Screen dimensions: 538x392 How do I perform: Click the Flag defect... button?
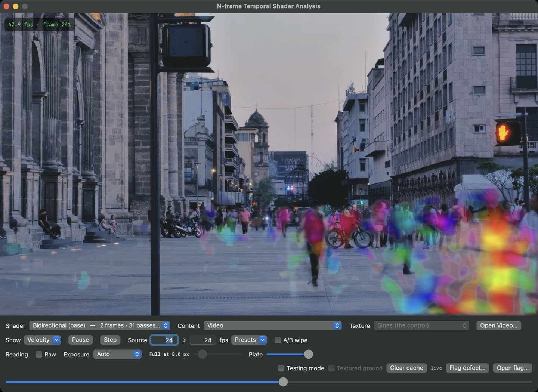tap(467, 368)
